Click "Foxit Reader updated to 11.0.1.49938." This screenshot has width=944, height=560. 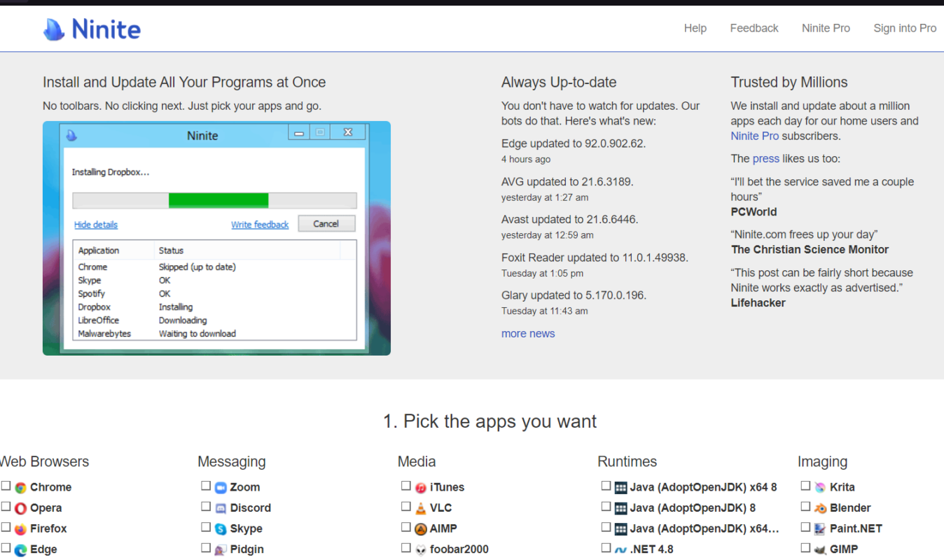tap(595, 258)
